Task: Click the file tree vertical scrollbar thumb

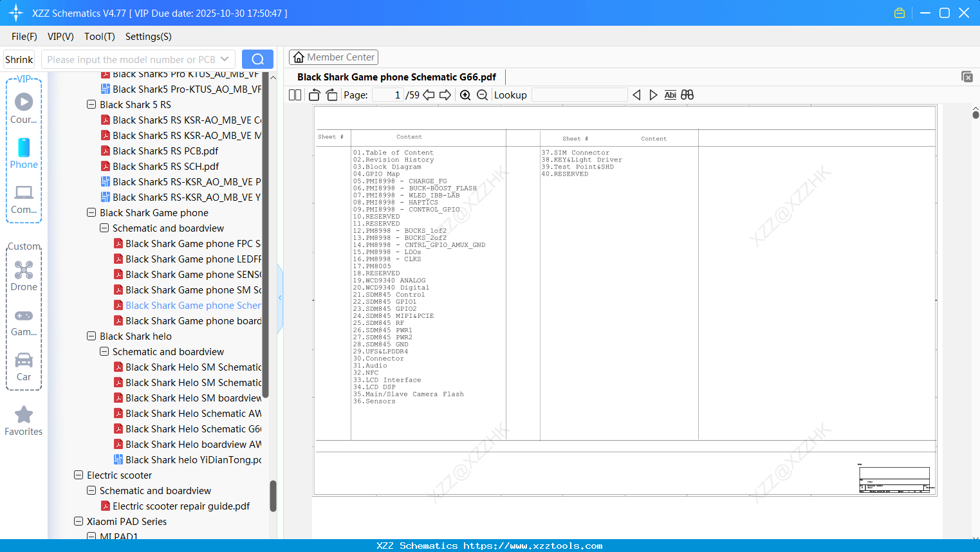Action: click(x=273, y=495)
